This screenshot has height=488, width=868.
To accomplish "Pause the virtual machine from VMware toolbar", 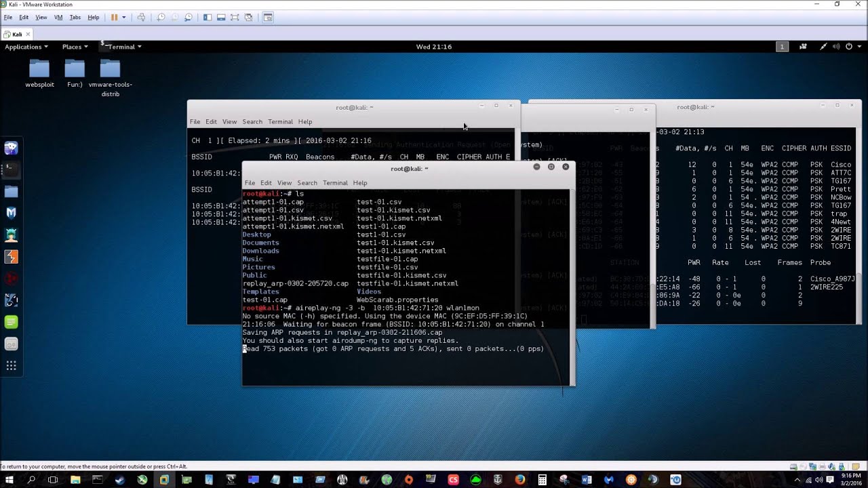I will [x=114, y=17].
